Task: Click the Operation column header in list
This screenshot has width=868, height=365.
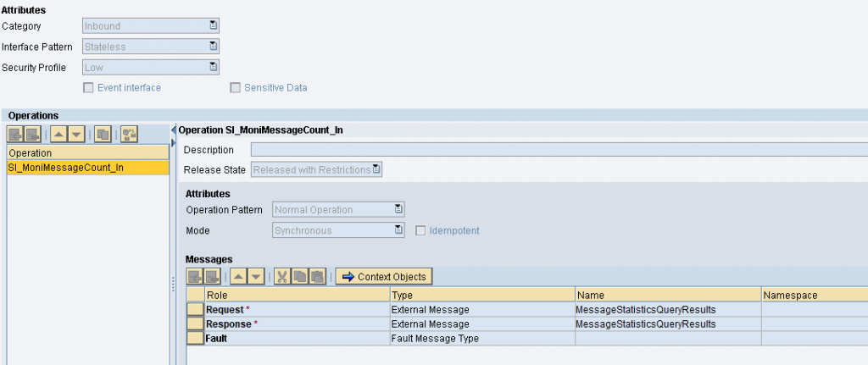Action: (x=88, y=152)
